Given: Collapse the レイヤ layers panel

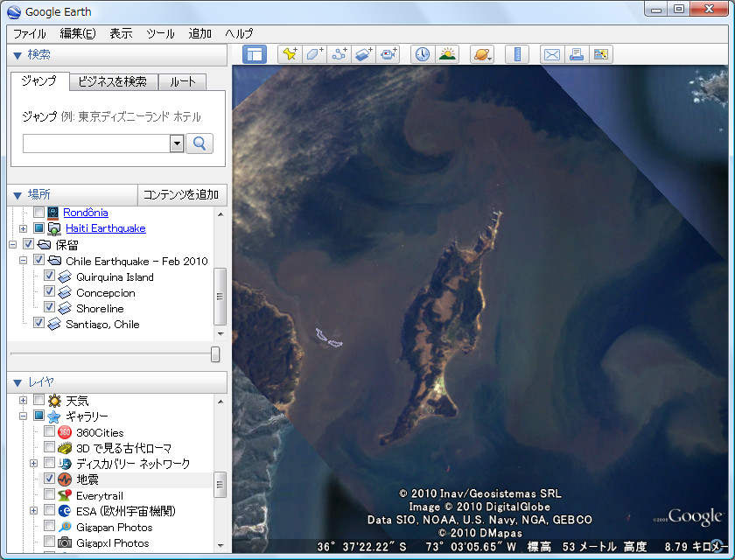Looking at the screenshot, I should [17, 383].
